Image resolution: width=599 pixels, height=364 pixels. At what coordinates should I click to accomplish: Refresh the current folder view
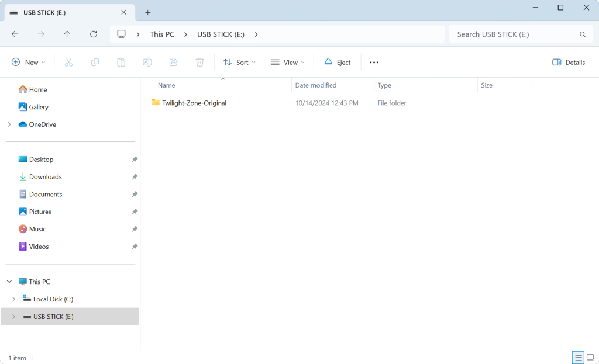coord(93,34)
